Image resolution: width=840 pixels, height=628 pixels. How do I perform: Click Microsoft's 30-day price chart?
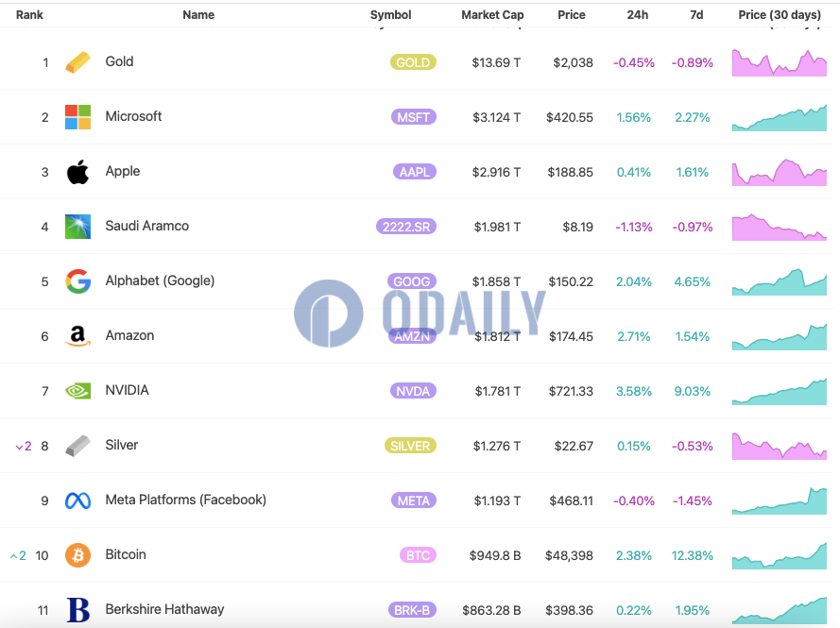tap(780, 117)
